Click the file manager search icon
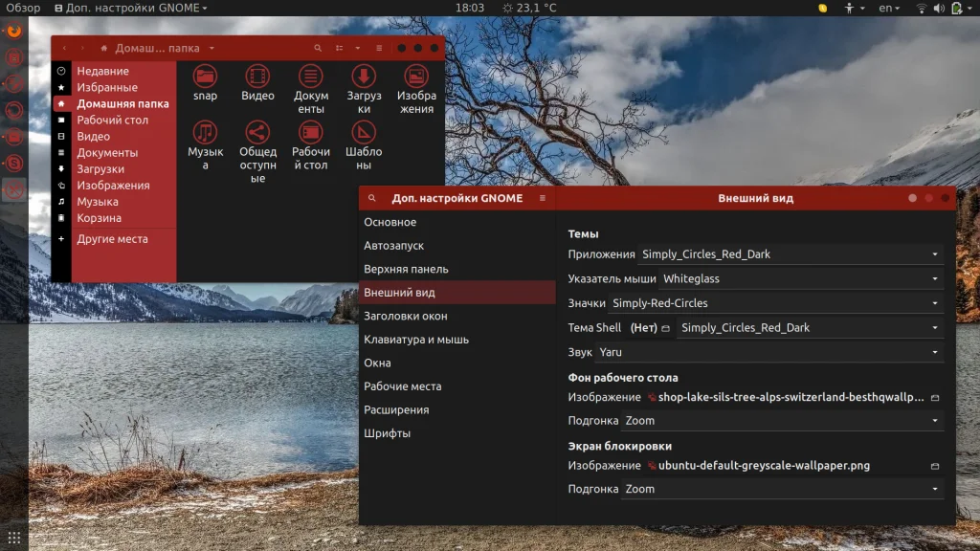The width and height of the screenshot is (980, 551). click(x=318, y=48)
